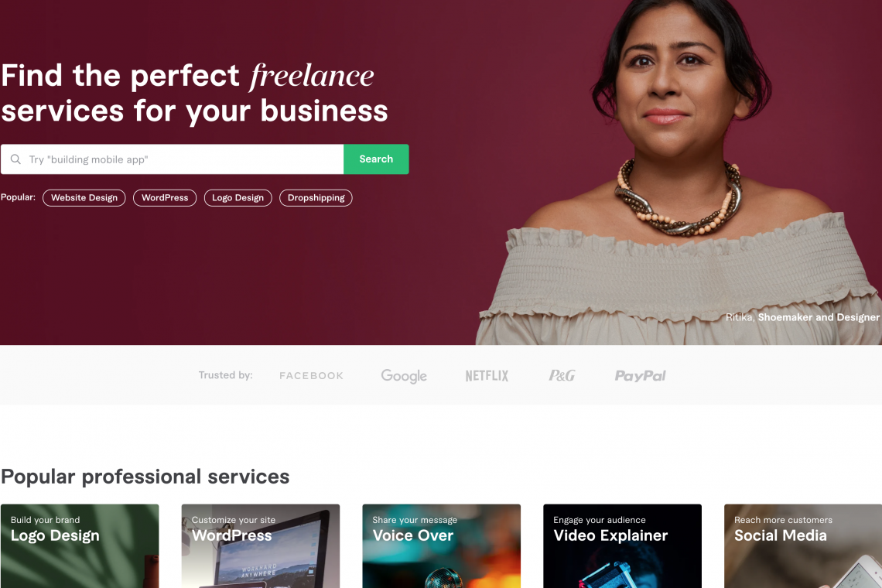The image size is (882, 588).
Task: Open the Social Media service card
Action: (802, 545)
